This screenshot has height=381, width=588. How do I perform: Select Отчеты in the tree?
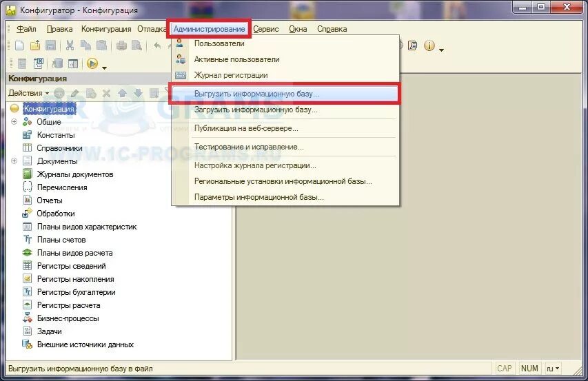tap(50, 200)
